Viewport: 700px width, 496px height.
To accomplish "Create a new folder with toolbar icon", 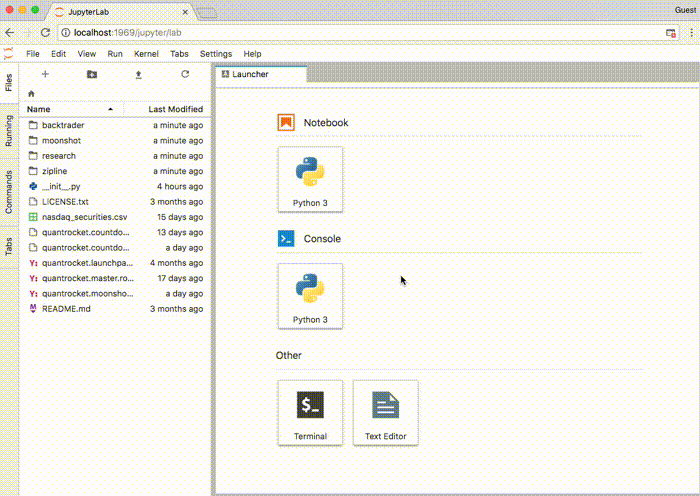I will 92,74.
